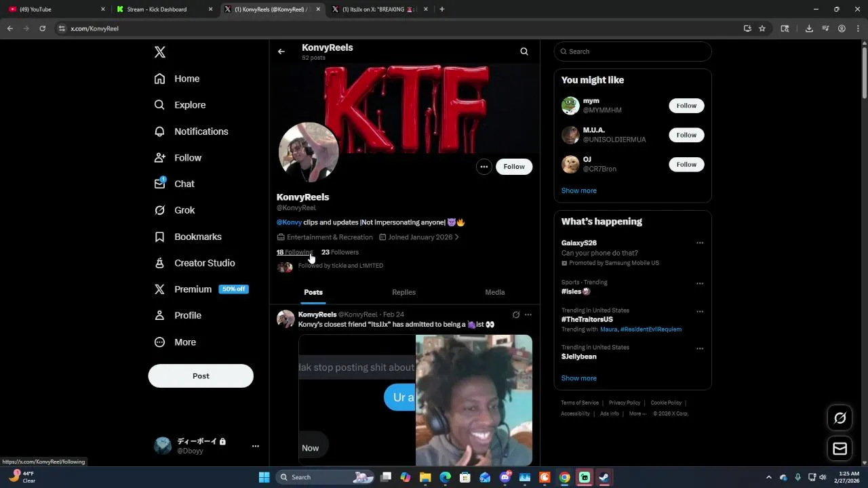This screenshot has height=488, width=868.
Task: Follow M.U.A. @UNISOLDIERMUA
Action: [x=686, y=135]
